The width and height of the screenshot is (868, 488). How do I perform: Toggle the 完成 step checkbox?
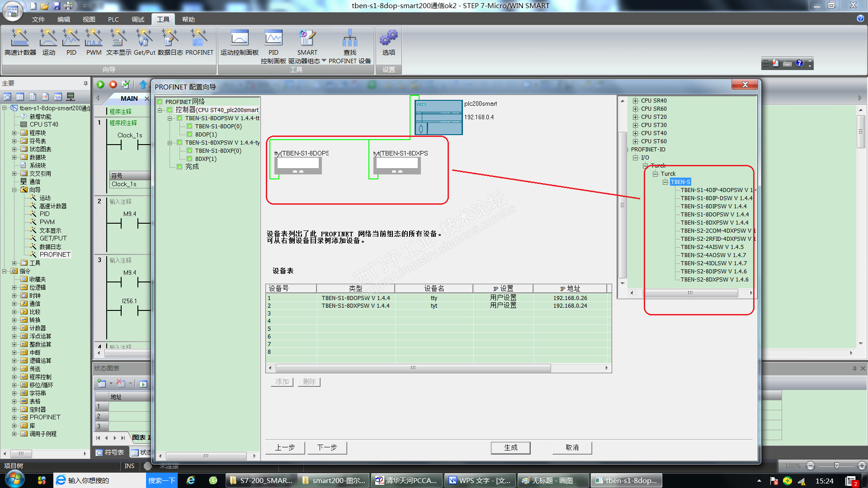[179, 167]
